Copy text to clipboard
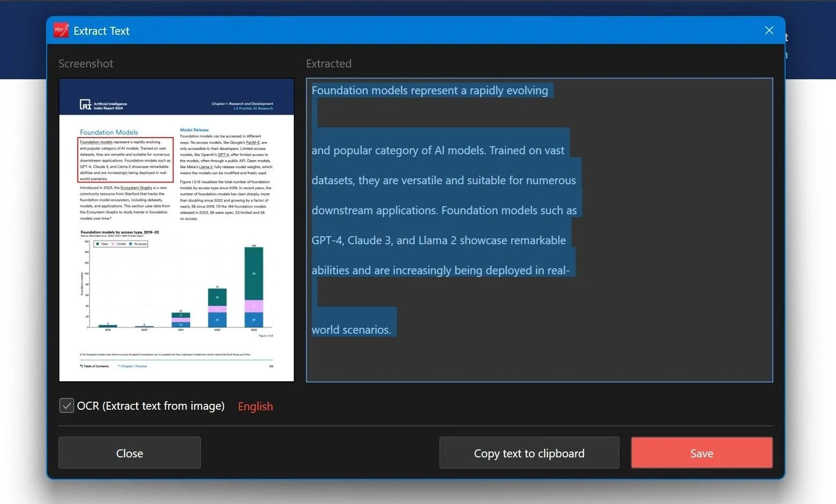The image size is (836, 504). (x=529, y=453)
